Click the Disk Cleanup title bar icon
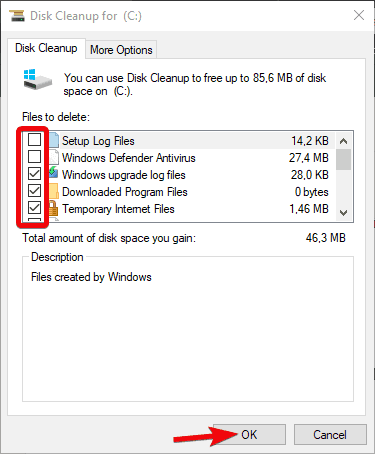 [x=17, y=16]
